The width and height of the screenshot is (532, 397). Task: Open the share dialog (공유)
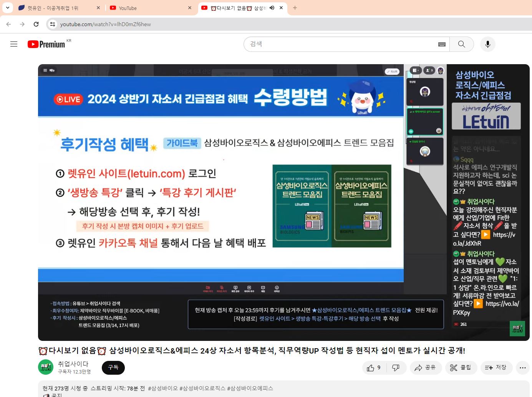pos(425,368)
